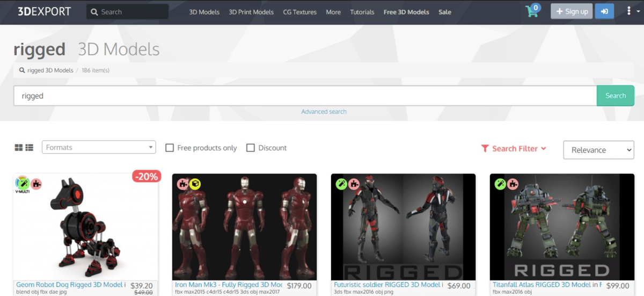The image size is (644, 296).
Task: Click the Sign up button
Action: point(572,11)
